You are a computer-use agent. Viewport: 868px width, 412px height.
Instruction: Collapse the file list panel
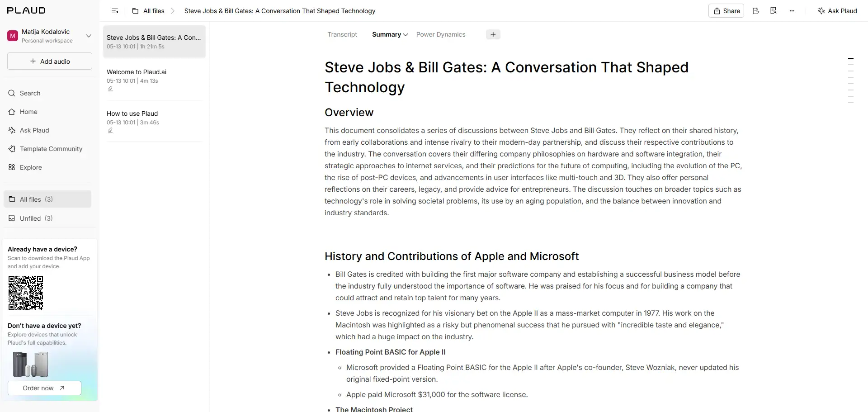[115, 11]
